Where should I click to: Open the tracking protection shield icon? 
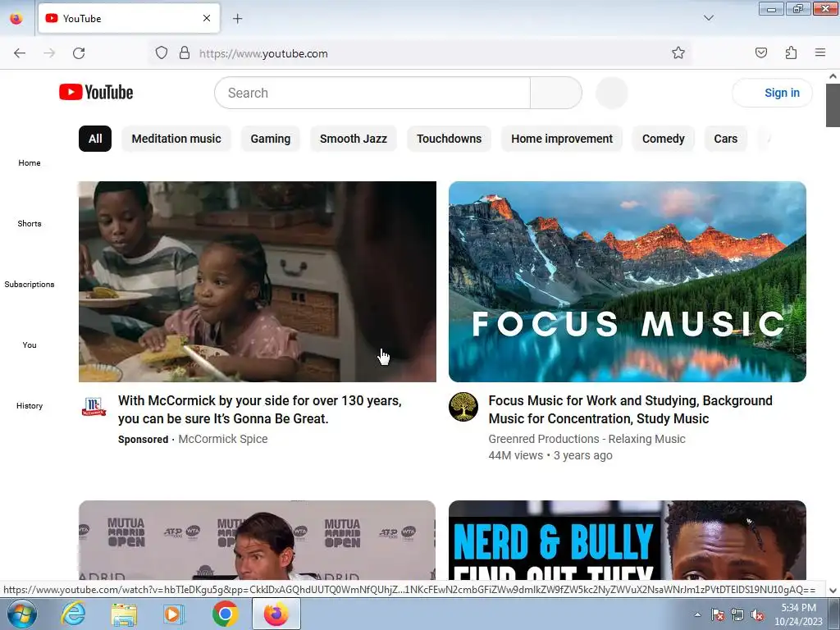(x=162, y=53)
